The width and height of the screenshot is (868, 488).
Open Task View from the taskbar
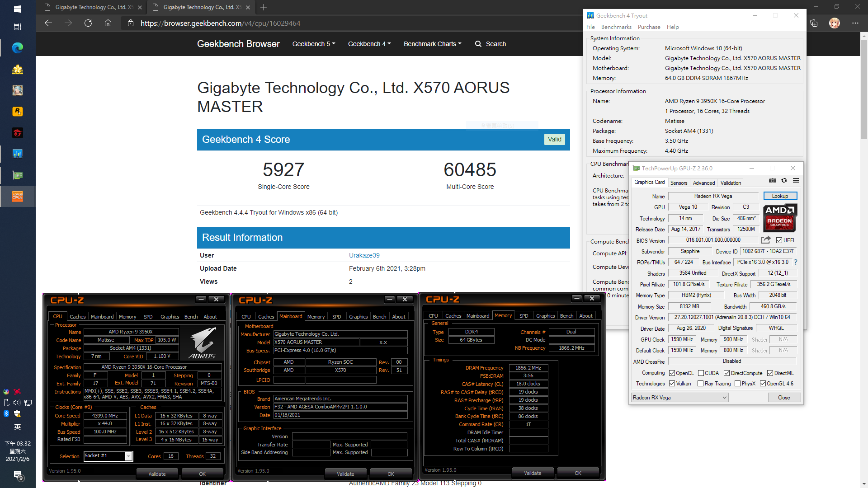pyautogui.click(x=18, y=27)
